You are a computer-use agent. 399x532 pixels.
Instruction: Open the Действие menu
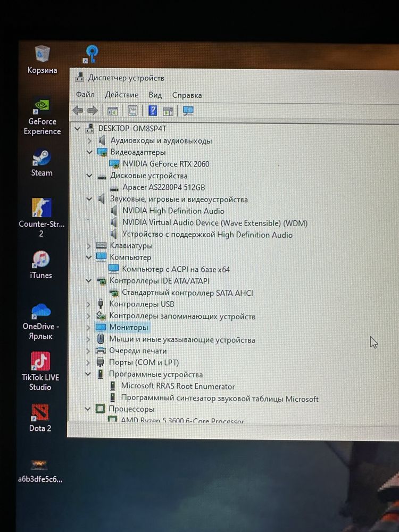pos(121,95)
